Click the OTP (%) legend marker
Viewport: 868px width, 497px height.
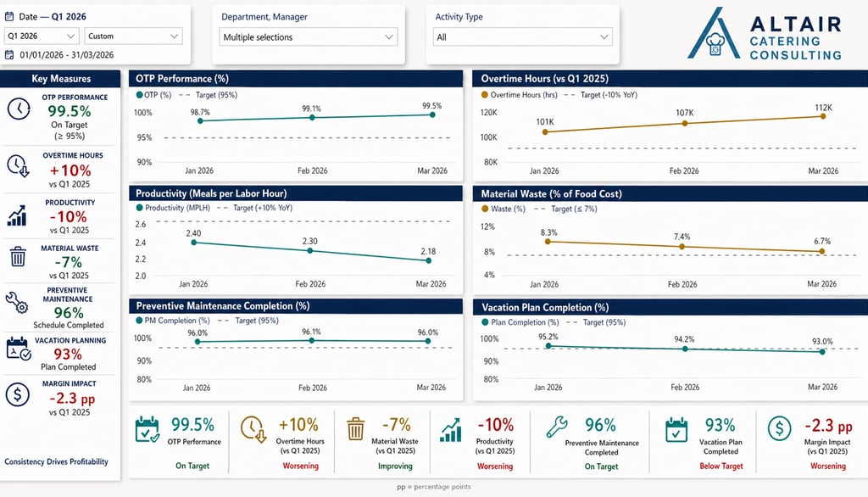[x=140, y=95]
